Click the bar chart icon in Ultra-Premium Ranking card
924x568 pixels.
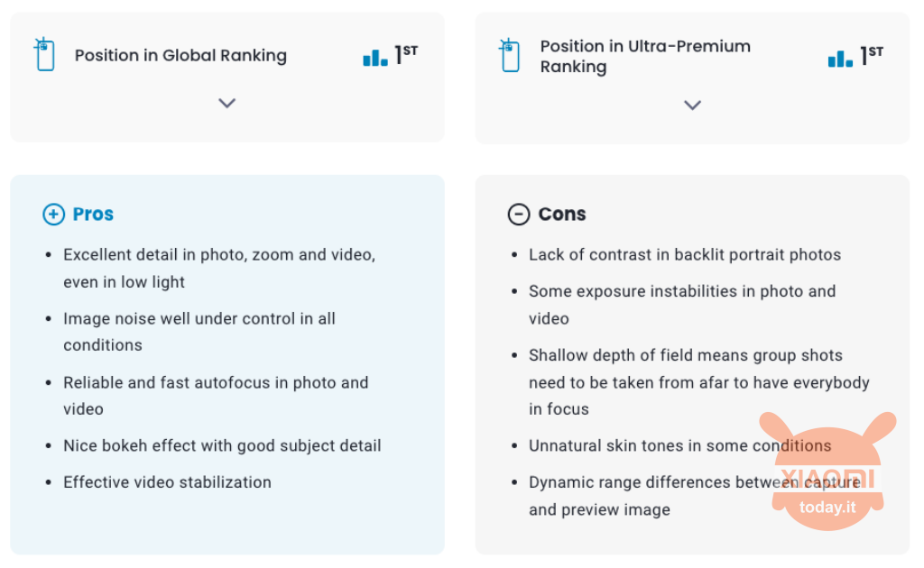coord(840,59)
